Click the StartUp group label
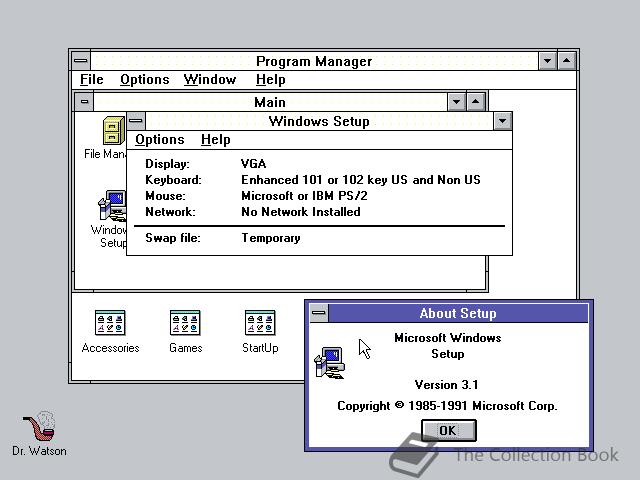This screenshot has width=640, height=480. pyautogui.click(x=260, y=348)
